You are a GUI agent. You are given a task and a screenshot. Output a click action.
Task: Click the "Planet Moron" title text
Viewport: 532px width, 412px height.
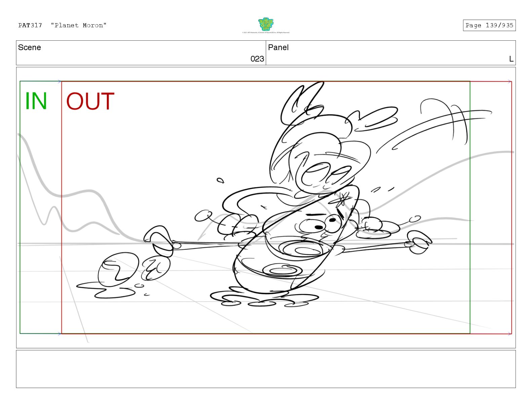pos(79,25)
